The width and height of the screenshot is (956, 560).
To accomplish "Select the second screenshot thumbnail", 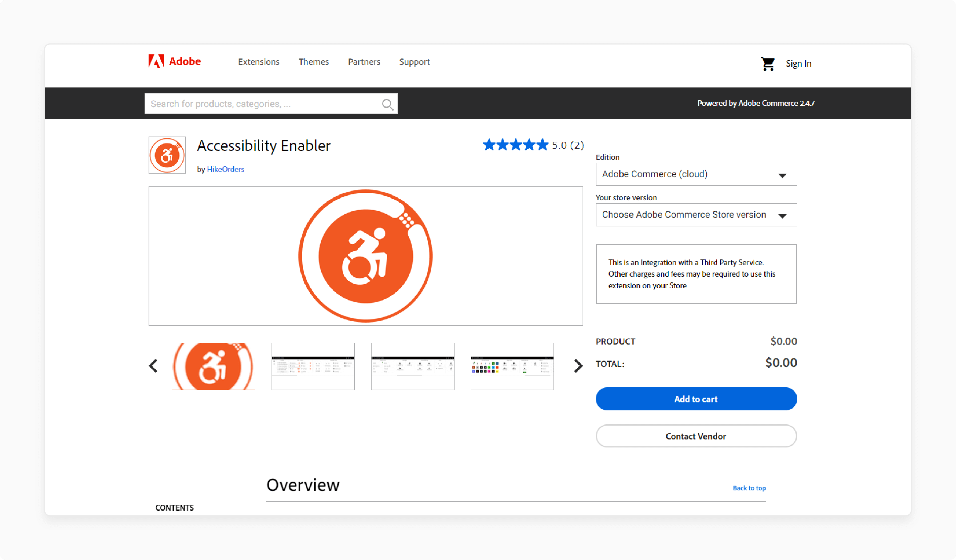I will [313, 366].
